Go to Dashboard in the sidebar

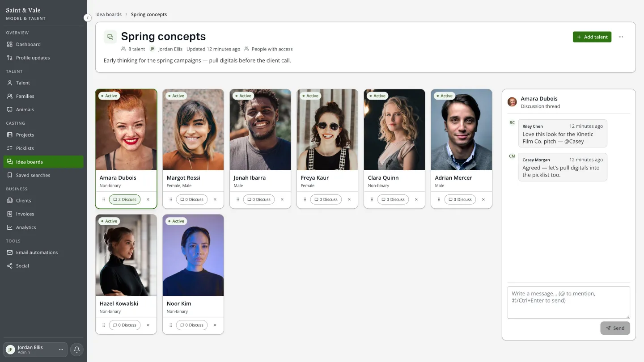[43, 44]
